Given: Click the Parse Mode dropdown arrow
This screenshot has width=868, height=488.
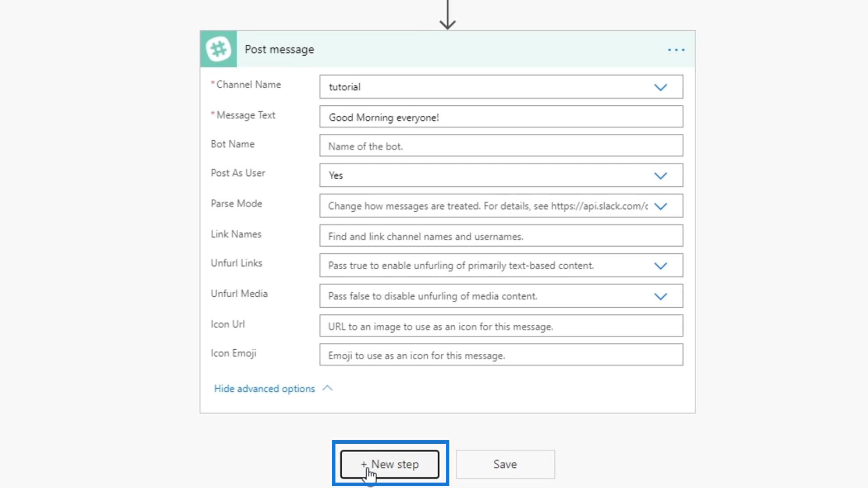Looking at the screenshot, I should click(x=660, y=206).
